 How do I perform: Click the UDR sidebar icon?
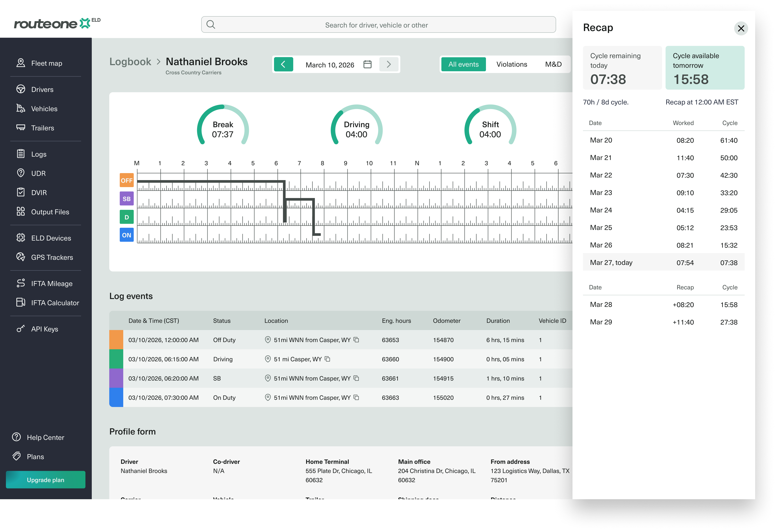pos(21,173)
